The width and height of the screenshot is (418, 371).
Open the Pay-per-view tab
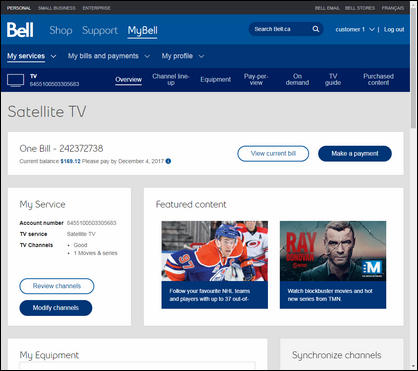point(256,80)
